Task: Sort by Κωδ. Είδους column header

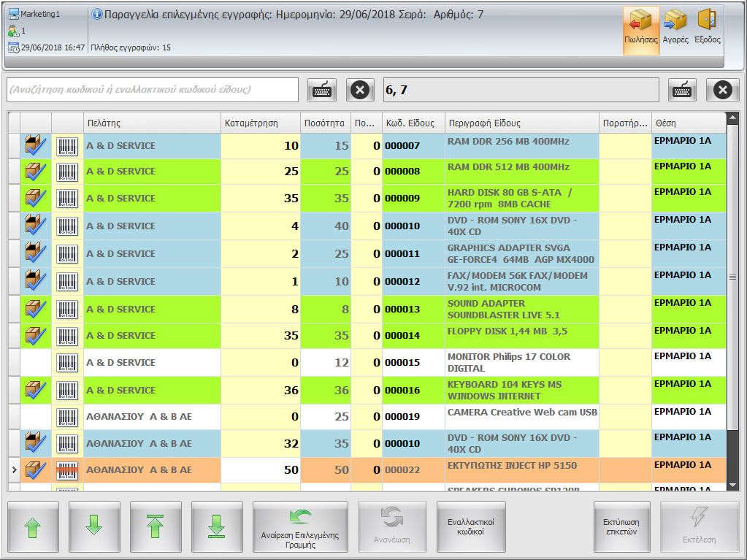Action: point(413,123)
